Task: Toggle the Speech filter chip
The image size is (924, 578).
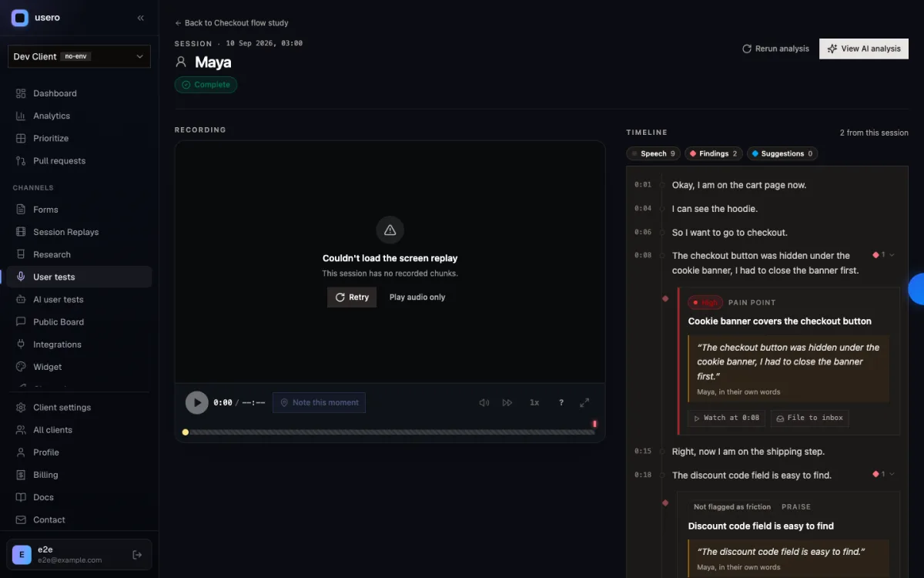Action: pos(653,153)
